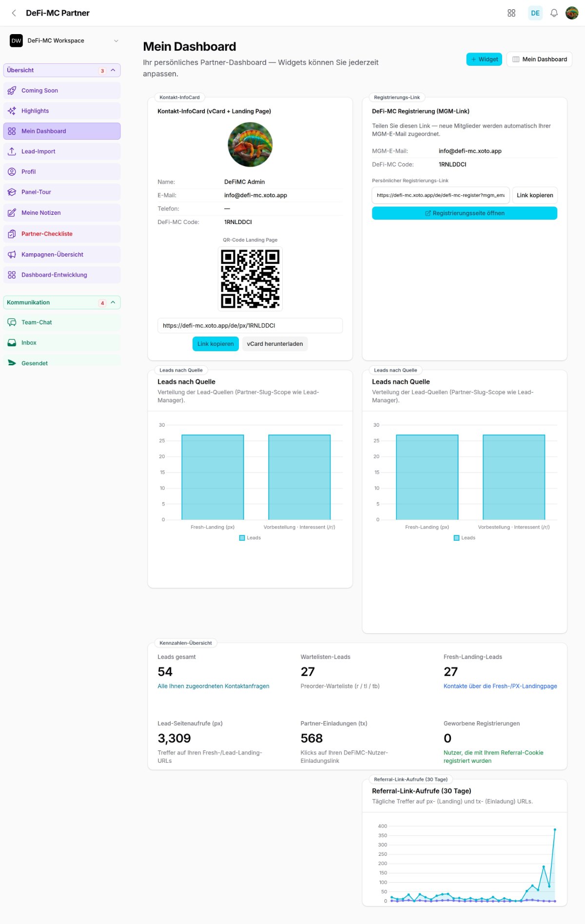Click the Dashboard-Entwicklung grid icon
The width and height of the screenshot is (585, 924).
(12, 275)
